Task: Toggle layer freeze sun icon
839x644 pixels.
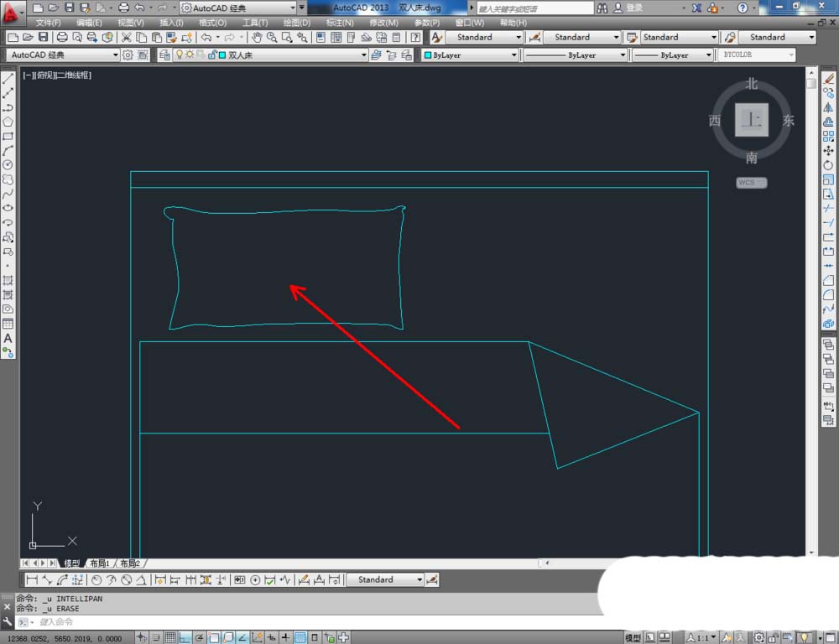Action: pyautogui.click(x=190, y=55)
